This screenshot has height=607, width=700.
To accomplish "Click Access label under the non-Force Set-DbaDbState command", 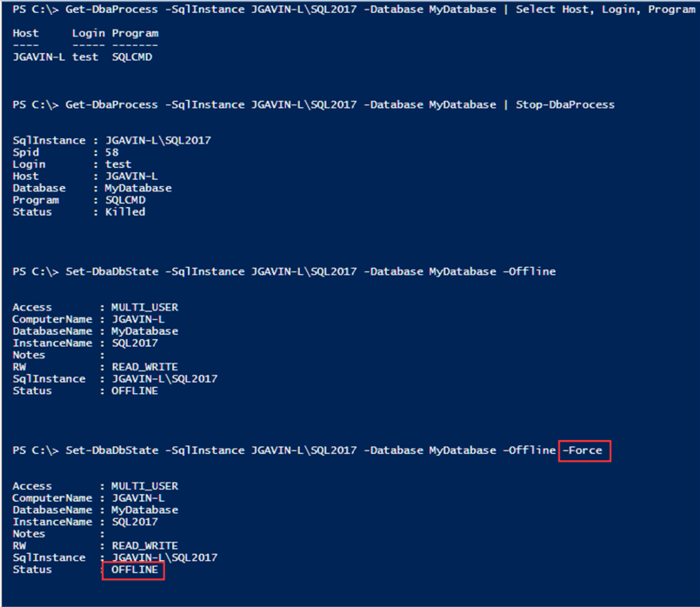I will click(32, 308).
